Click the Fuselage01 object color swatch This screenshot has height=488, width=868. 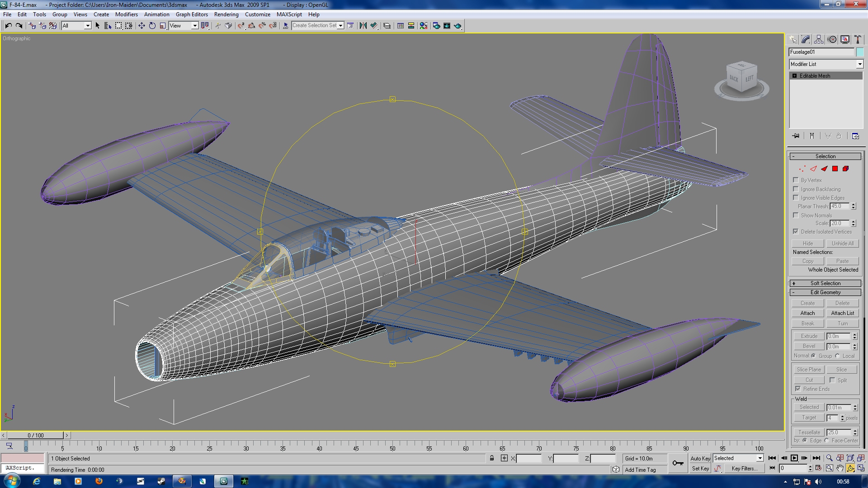coord(860,52)
